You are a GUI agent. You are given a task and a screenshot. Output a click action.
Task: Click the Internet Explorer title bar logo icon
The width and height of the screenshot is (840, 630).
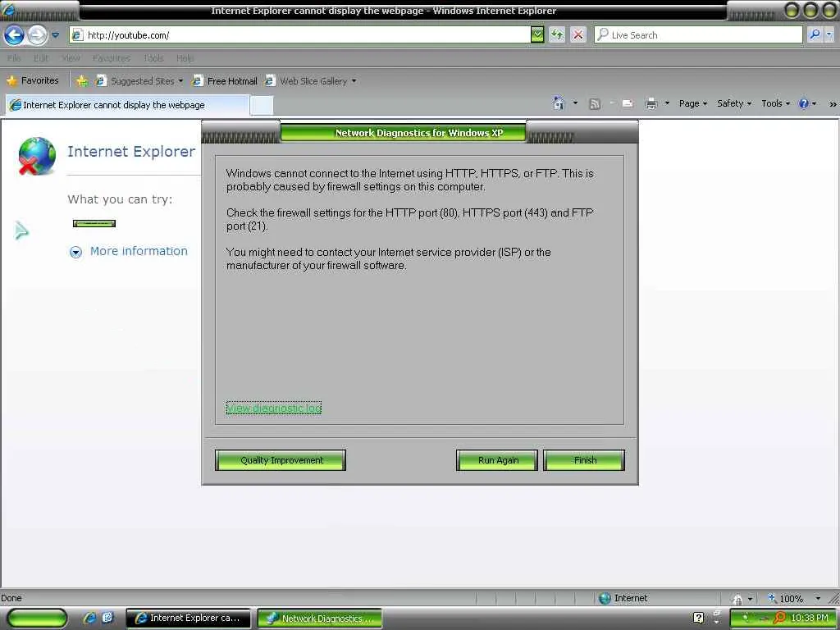point(8,10)
